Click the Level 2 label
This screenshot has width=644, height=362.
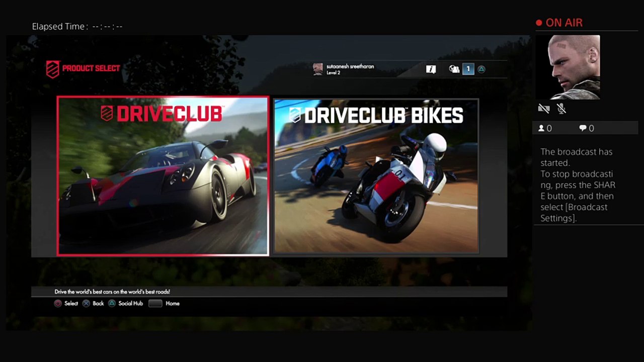point(334,73)
